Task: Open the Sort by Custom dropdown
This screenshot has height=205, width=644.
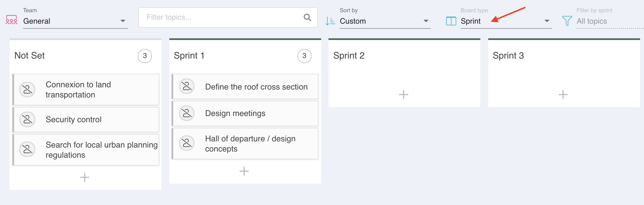Action: click(385, 21)
